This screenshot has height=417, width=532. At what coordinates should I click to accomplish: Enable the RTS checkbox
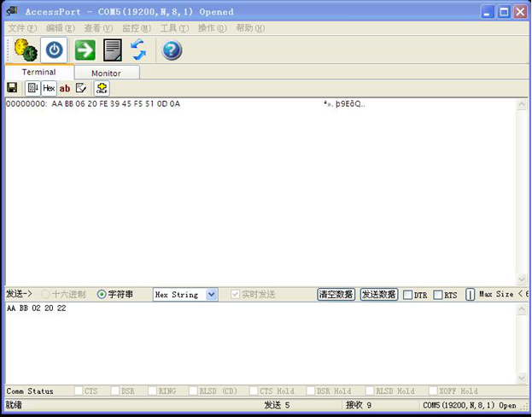(438, 295)
